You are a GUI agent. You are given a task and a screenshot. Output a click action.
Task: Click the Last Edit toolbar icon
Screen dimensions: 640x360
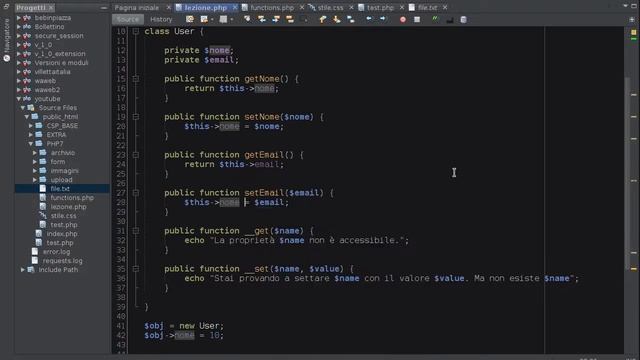pyautogui.click(x=190, y=19)
